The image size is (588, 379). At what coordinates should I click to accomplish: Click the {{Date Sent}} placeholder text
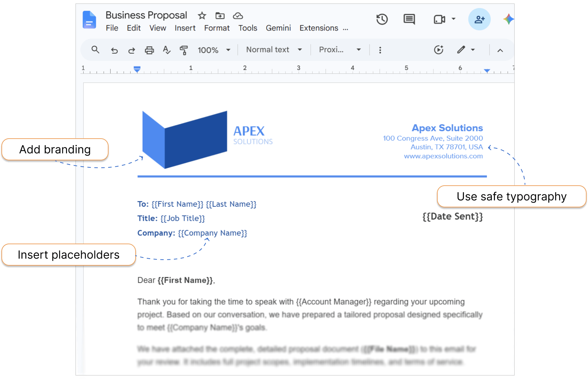click(x=452, y=217)
